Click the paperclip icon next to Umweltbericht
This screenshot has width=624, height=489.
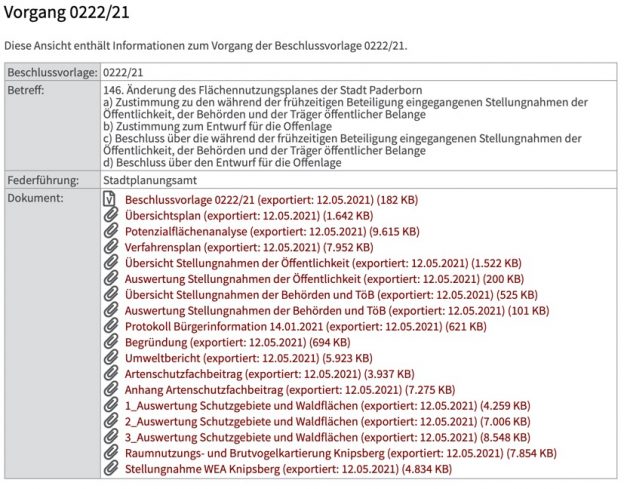111,358
